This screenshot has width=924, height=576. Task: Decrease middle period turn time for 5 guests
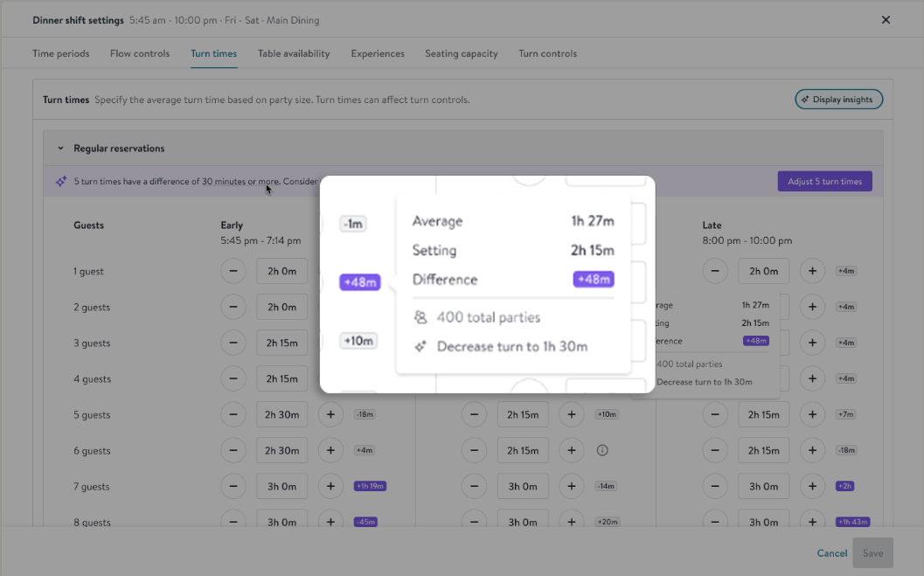475,414
